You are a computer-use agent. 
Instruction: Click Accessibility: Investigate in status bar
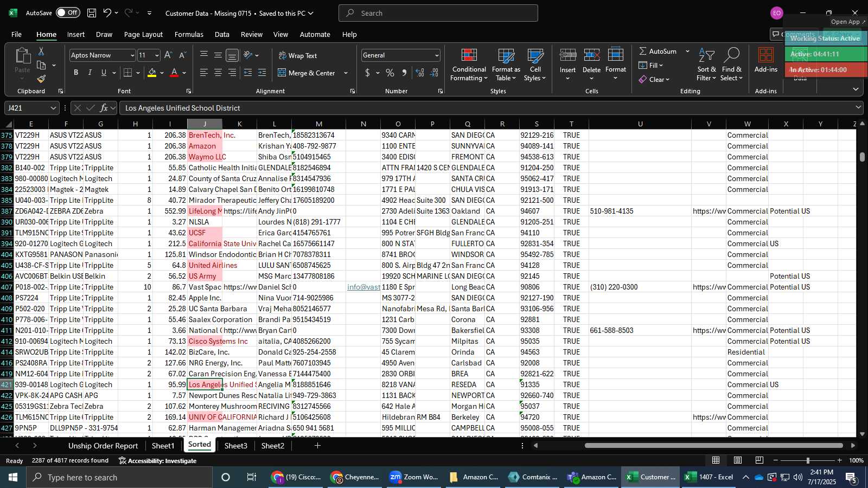click(x=158, y=460)
